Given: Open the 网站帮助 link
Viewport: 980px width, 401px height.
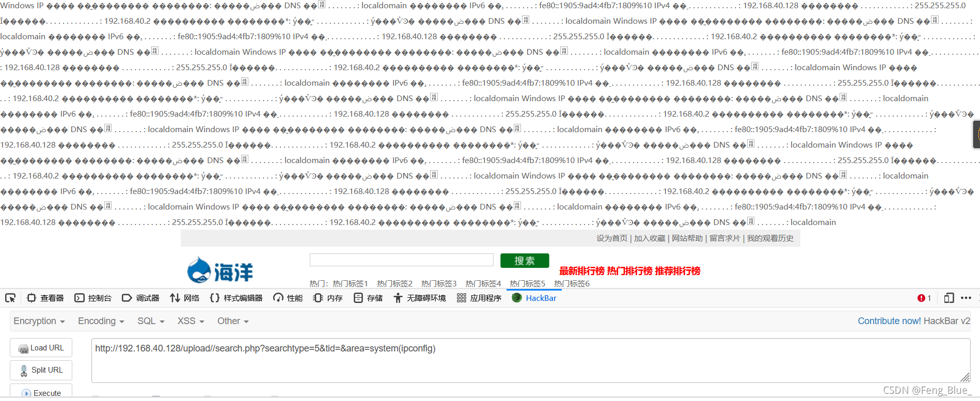Looking at the screenshot, I should pyautogui.click(x=687, y=238).
